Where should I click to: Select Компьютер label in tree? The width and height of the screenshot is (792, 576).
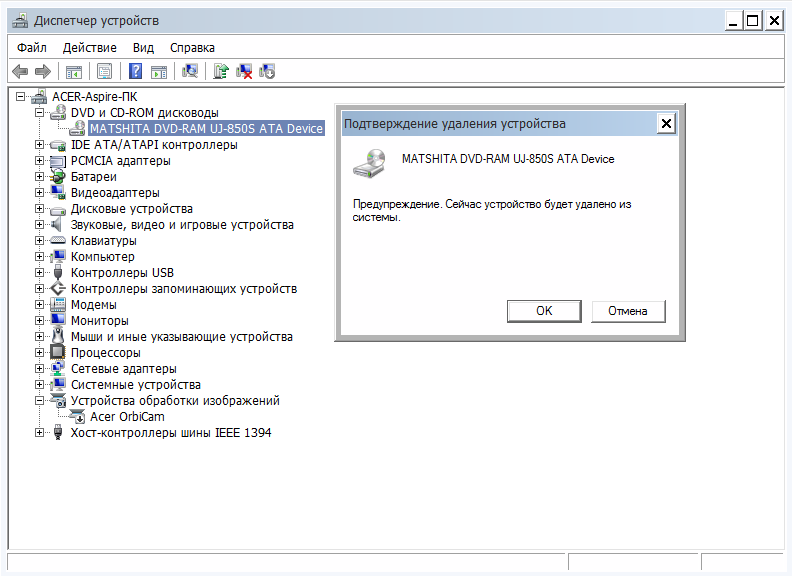(103, 257)
